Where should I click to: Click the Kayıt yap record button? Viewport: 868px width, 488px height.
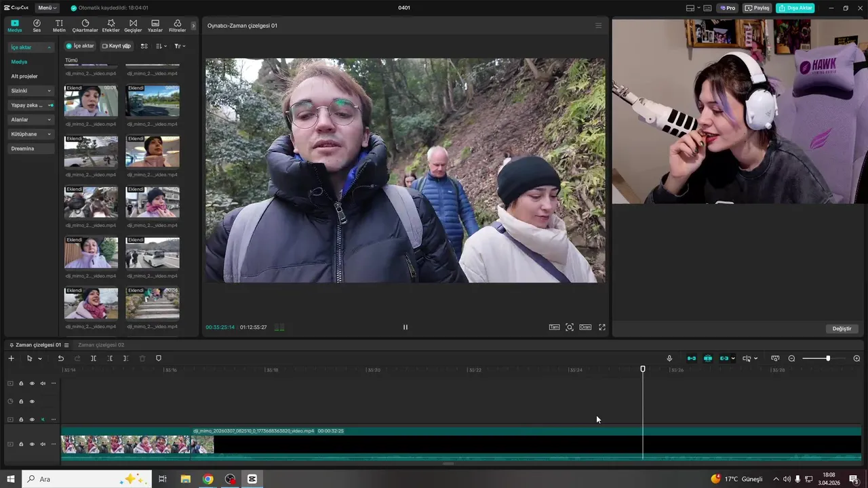(x=116, y=46)
